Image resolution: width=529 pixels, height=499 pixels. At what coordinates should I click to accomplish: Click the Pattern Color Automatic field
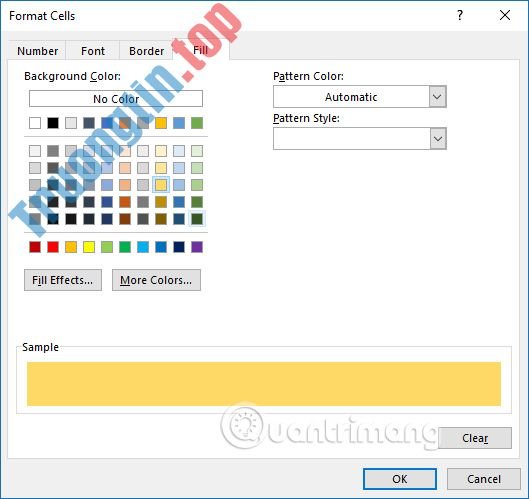[351, 97]
